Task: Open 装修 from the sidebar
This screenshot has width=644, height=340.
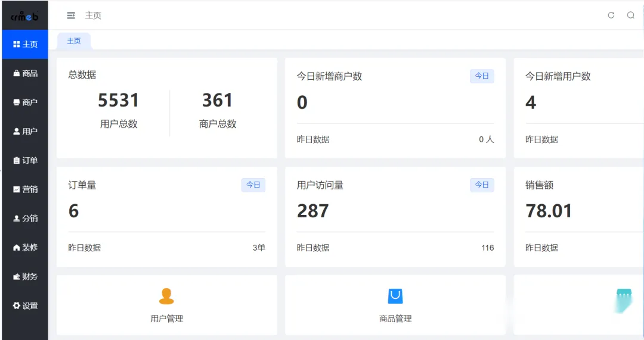Action: click(x=25, y=247)
